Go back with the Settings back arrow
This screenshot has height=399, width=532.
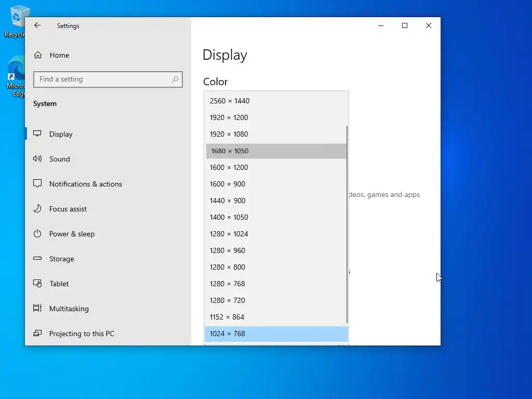point(37,25)
